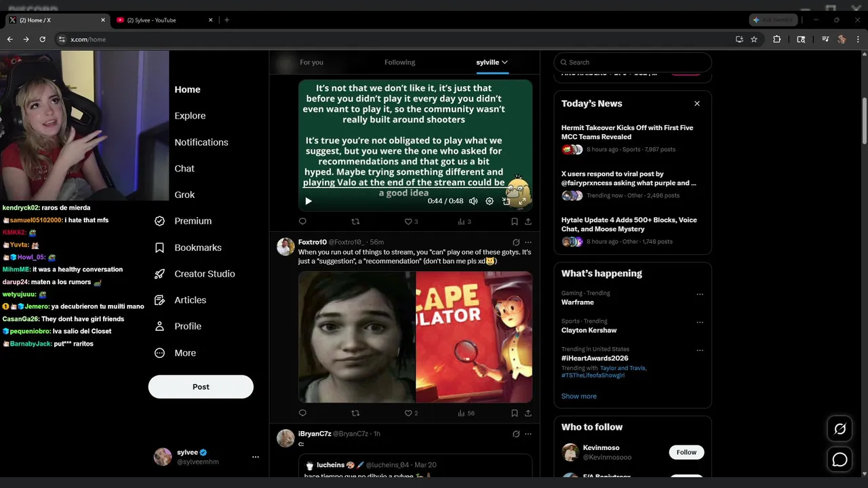Viewport: 868px width, 488px height.
Task: Open more options on Foxtro10's post
Action: coord(528,242)
